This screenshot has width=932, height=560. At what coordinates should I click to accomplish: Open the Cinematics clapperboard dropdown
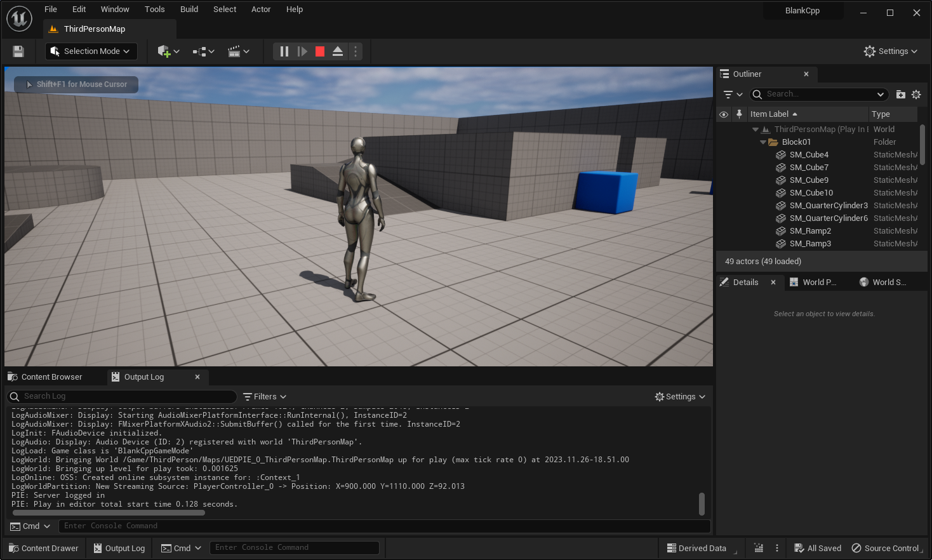pyautogui.click(x=239, y=51)
